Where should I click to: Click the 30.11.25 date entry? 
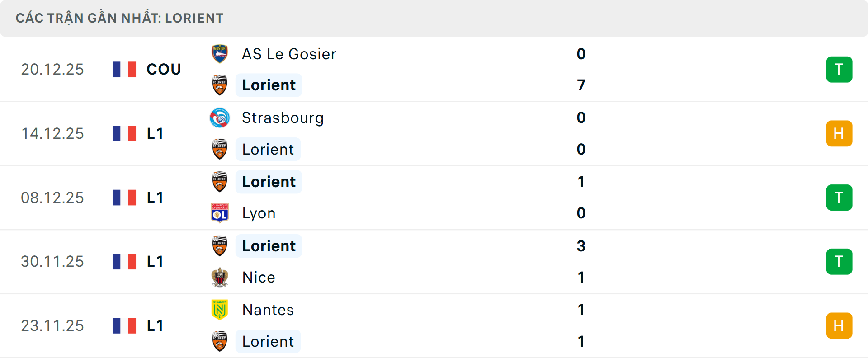tap(52, 261)
